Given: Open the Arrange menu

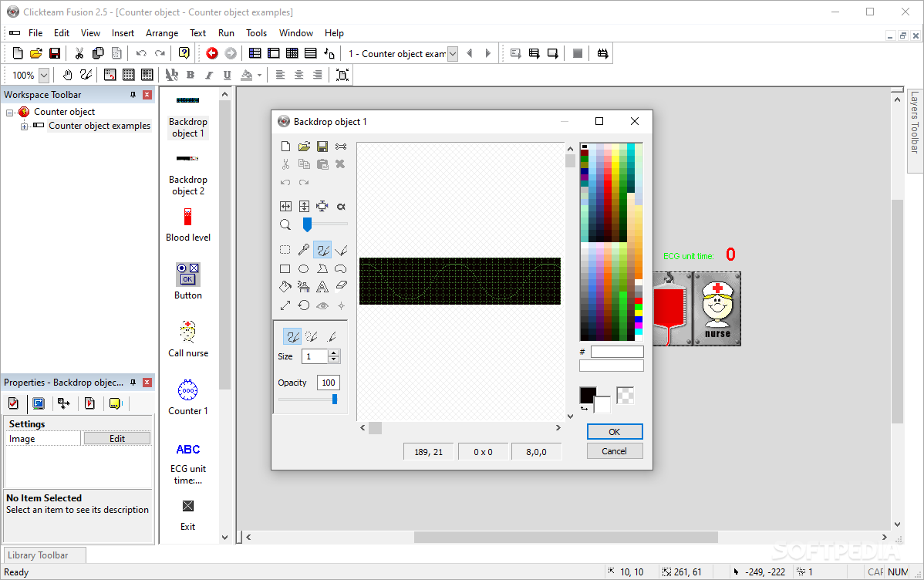Looking at the screenshot, I should (162, 33).
